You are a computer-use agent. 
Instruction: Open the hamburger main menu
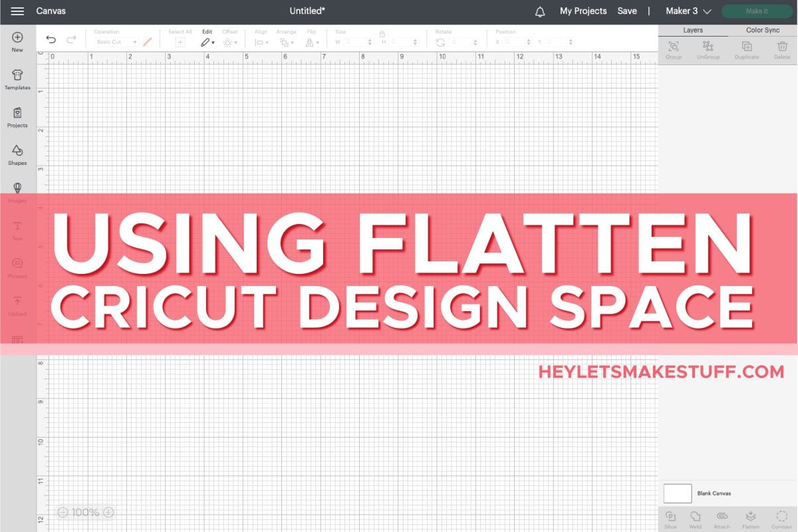[x=17, y=11]
